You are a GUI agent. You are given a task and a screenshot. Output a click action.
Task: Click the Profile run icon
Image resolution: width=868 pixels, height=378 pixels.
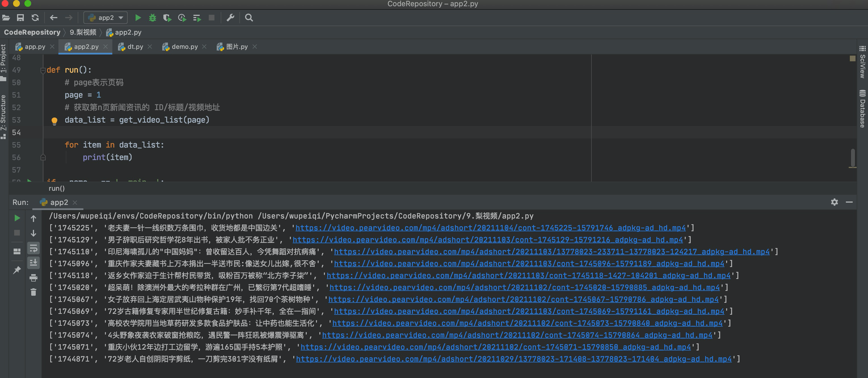(182, 18)
